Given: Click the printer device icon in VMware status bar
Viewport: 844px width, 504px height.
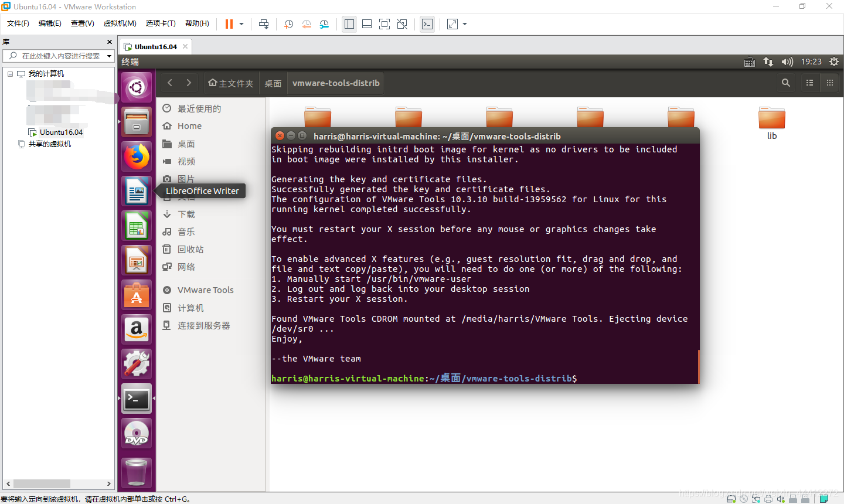Looking at the screenshot, I should click(x=768, y=499).
